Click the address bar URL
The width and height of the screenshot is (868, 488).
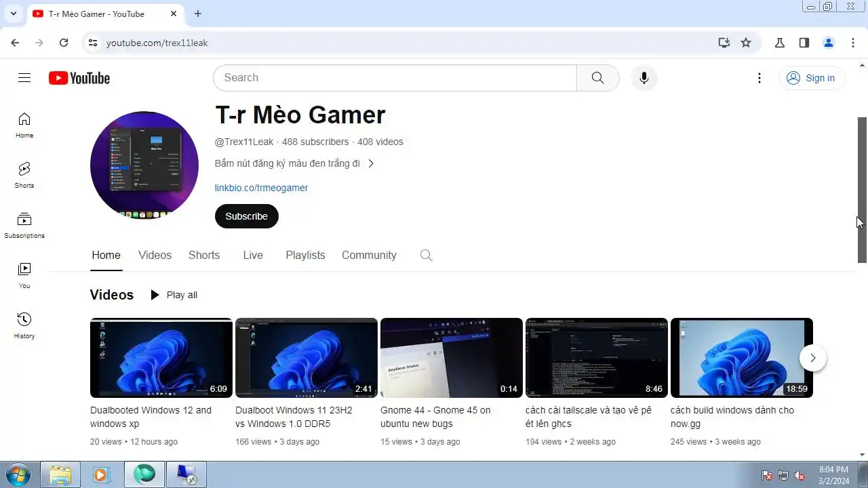point(157,43)
